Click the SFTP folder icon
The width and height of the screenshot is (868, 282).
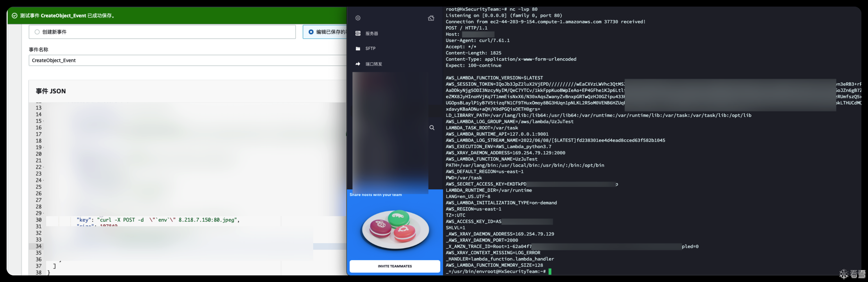pos(358,48)
